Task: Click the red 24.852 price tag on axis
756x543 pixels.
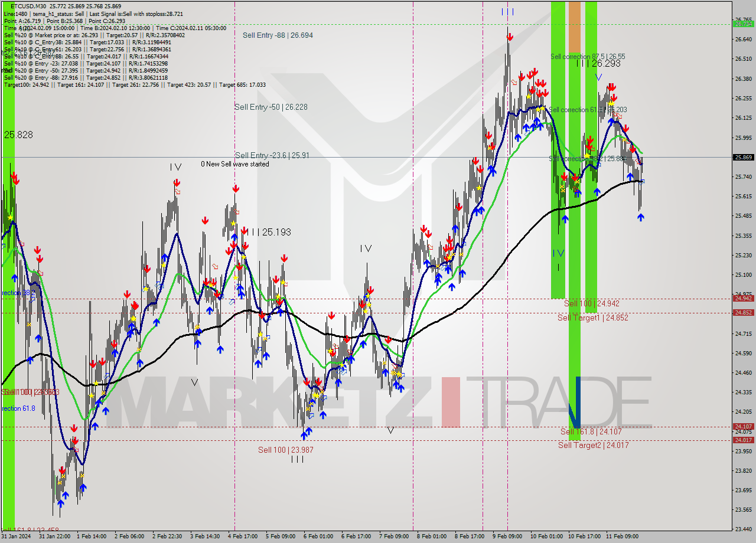Action: [743, 313]
